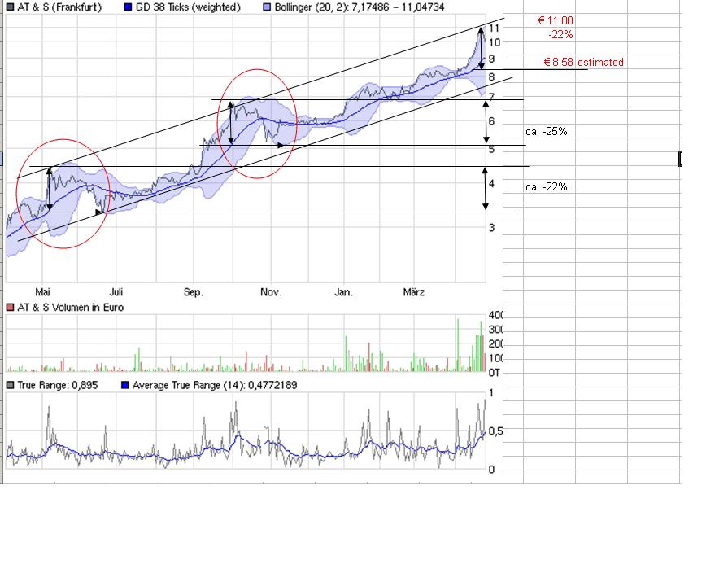Select the lower ca. -22% annotation text
Viewport: 728px width, 573px height.
click(546, 187)
